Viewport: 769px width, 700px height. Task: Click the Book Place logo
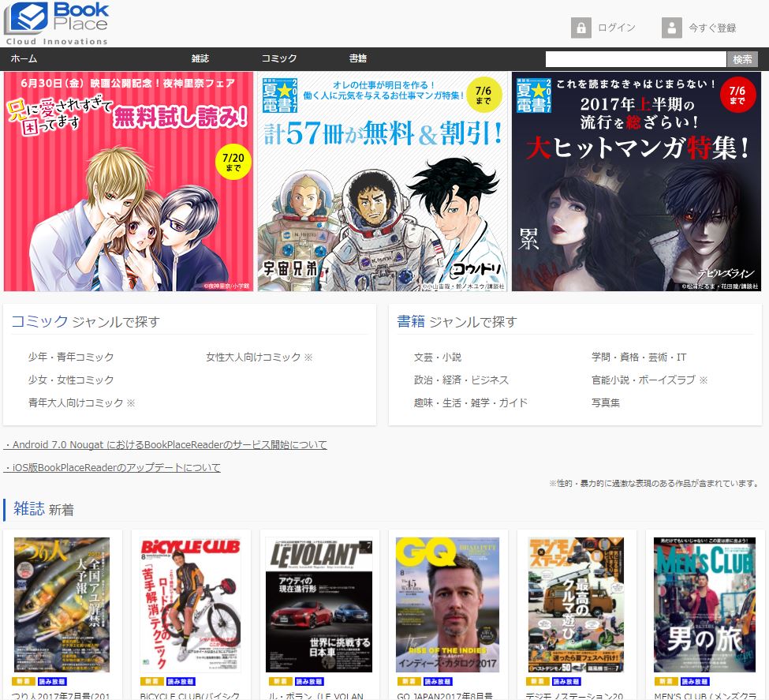coord(56,23)
